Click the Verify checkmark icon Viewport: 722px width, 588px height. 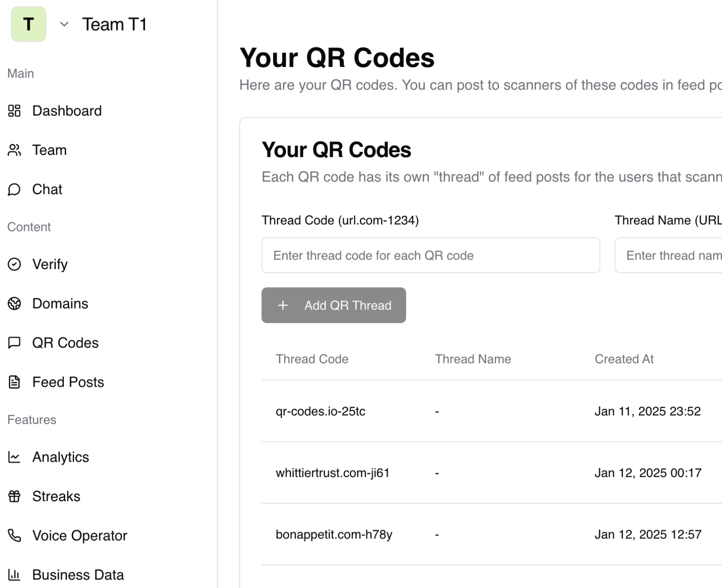[x=14, y=264]
